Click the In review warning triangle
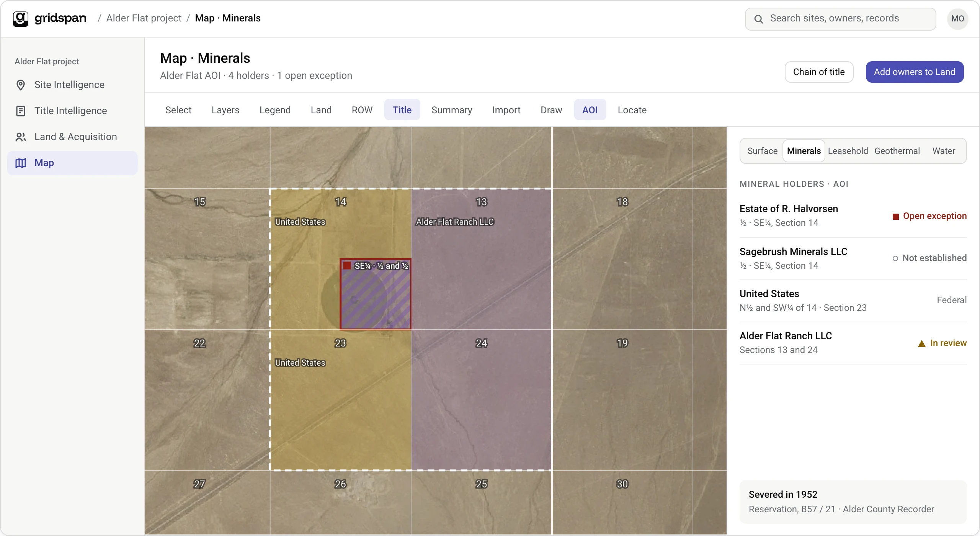 (922, 343)
